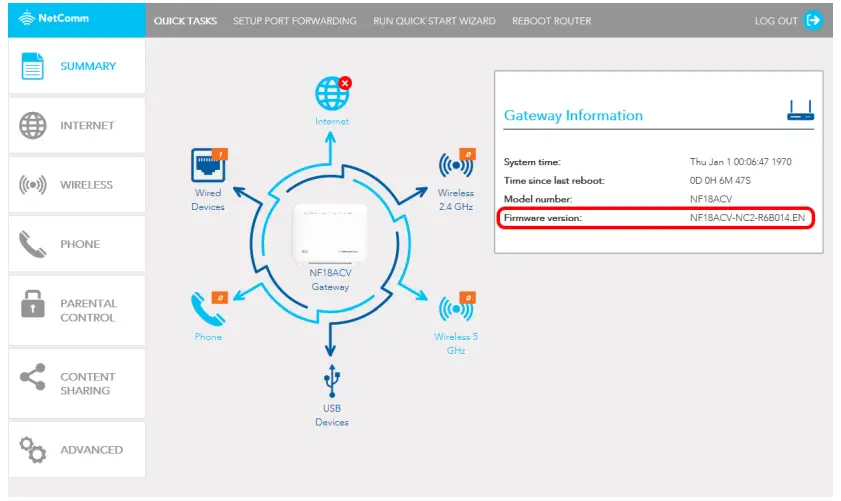Click the Wireless 5 GHz icon
This screenshot has height=501, width=841.
(455, 309)
